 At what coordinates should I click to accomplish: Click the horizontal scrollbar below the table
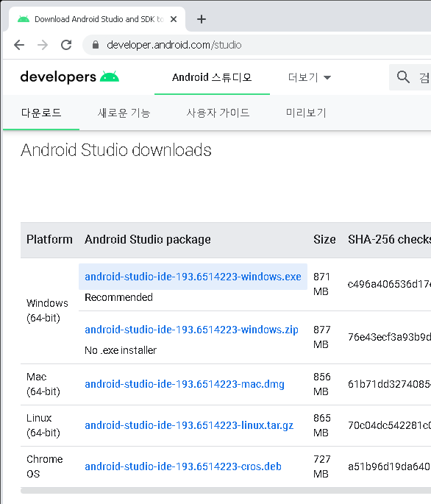coord(226,491)
